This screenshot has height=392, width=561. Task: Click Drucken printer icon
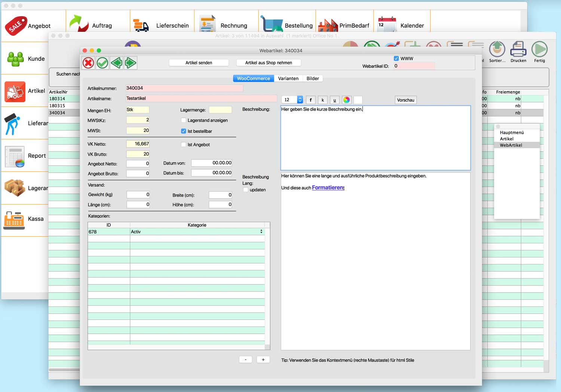518,52
